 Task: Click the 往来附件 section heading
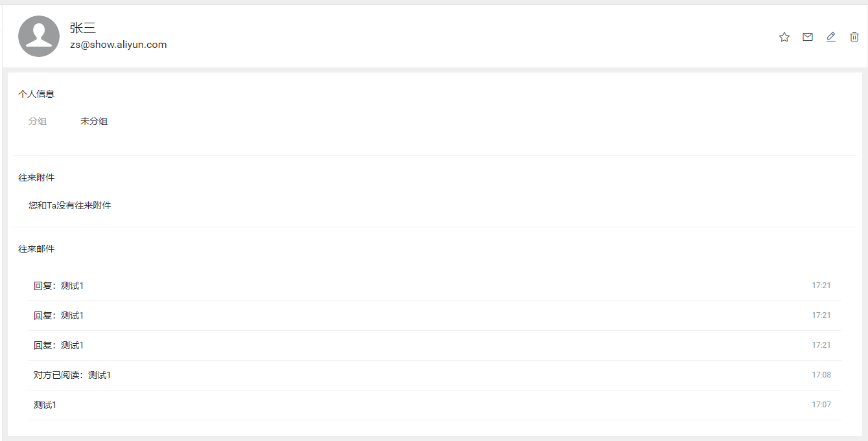point(36,177)
